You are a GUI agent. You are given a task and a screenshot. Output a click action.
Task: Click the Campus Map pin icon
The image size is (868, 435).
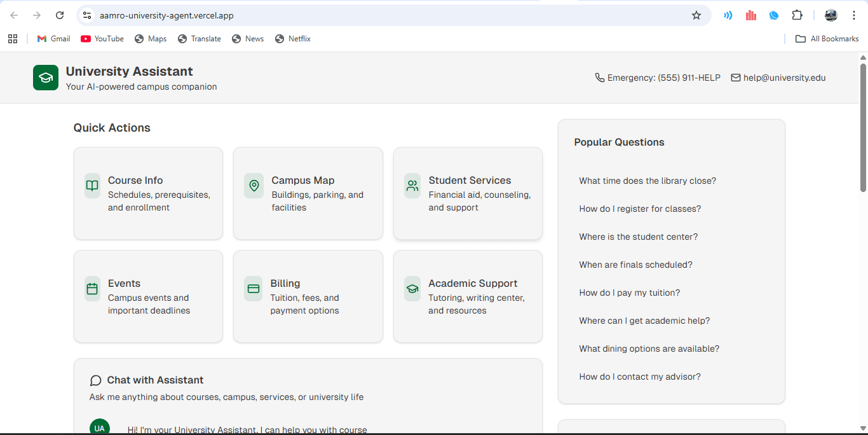254,186
